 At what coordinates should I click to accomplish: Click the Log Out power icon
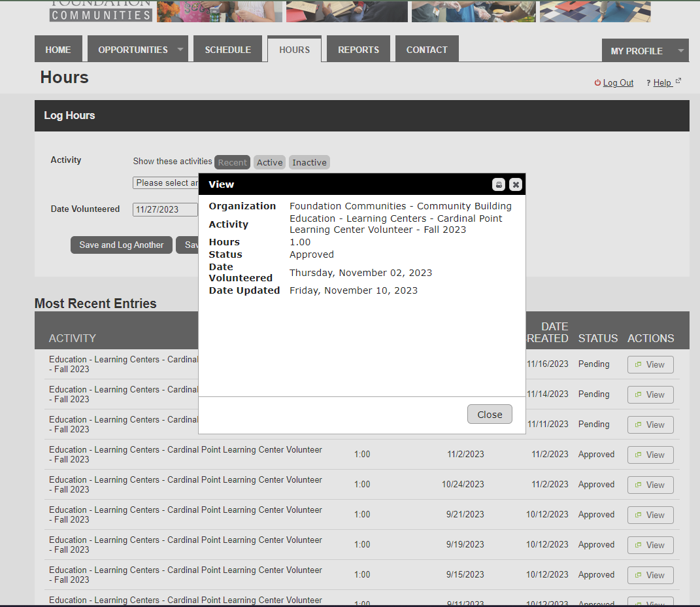tap(597, 82)
